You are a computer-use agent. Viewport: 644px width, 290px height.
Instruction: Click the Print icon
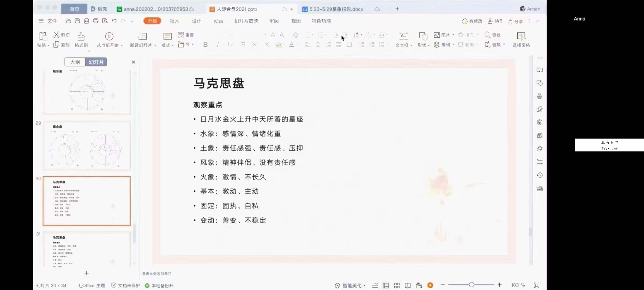coord(96,21)
